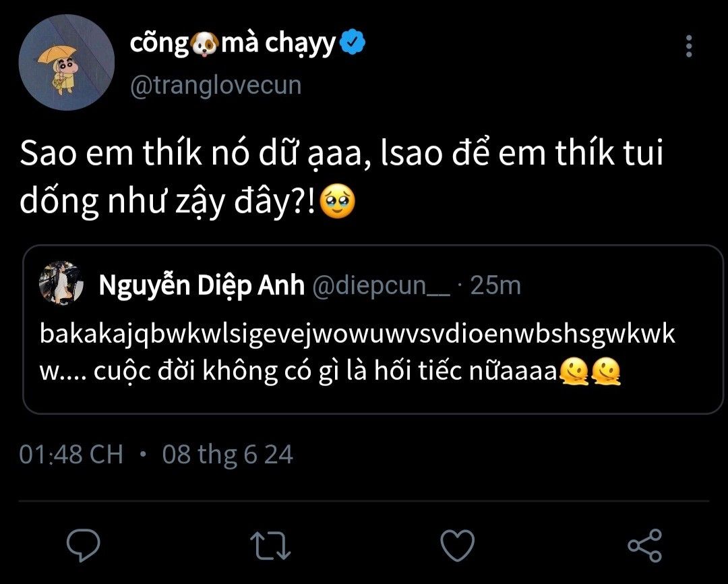Click the name Nguyễn Diệp Anh
This screenshot has height=584, width=728.
(202, 286)
